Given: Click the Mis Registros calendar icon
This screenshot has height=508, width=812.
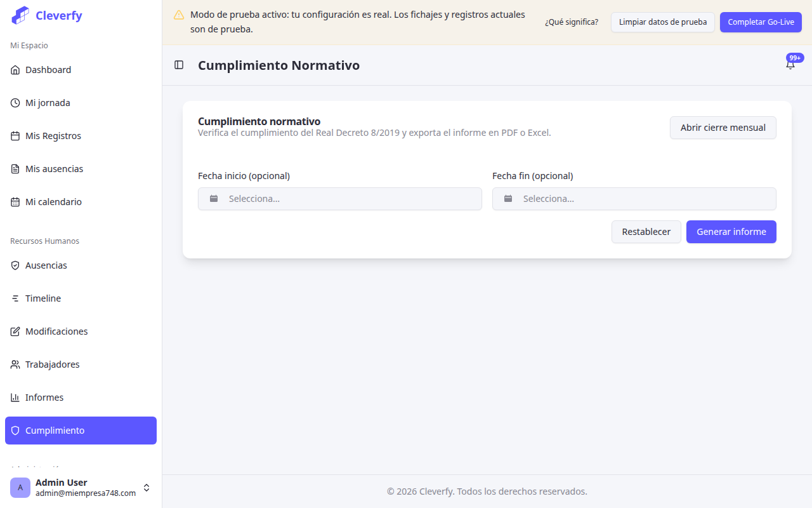Looking at the screenshot, I should [x=15, y=135].
